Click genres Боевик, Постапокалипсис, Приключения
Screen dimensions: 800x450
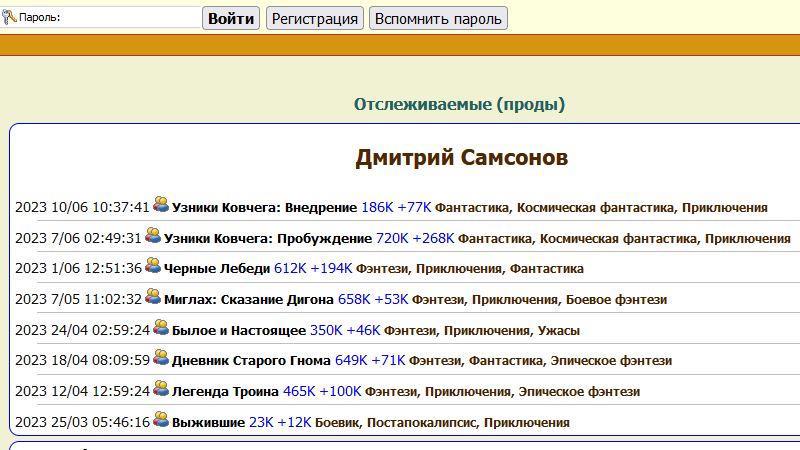click(442, 422)
